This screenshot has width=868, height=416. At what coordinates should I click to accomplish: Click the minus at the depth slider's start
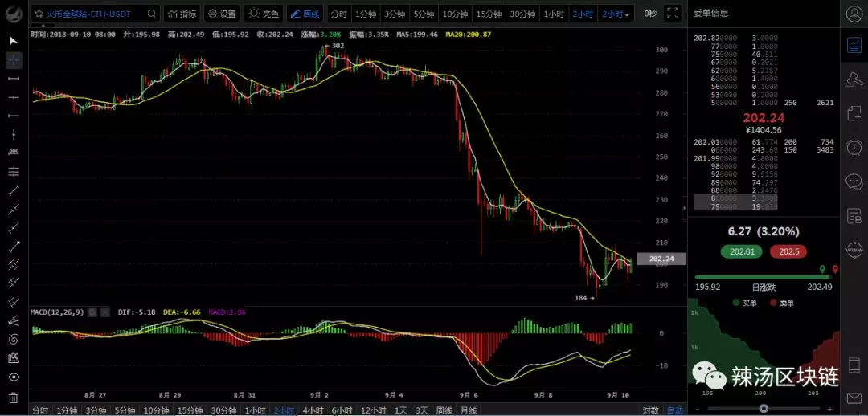click(696, 408)
